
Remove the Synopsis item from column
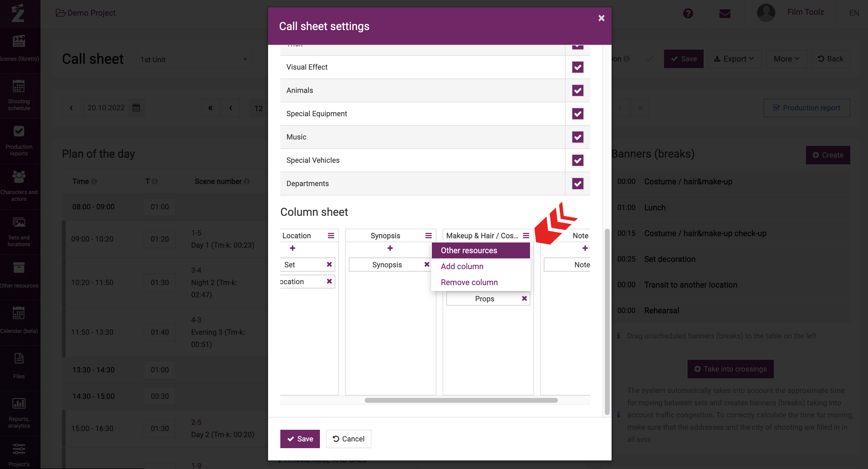(x=427, y=264)
